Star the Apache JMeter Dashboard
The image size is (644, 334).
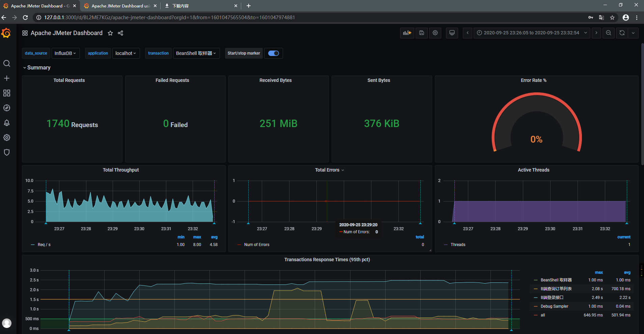tap(110, 33)
